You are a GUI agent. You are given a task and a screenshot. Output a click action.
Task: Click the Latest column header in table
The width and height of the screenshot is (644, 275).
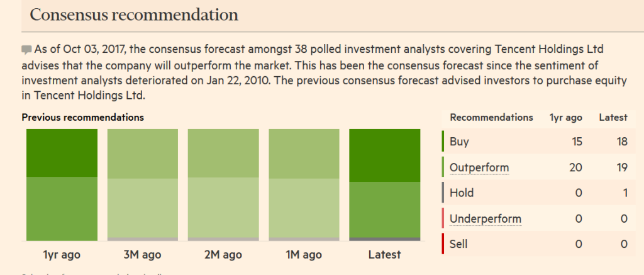tap(613, 118)
